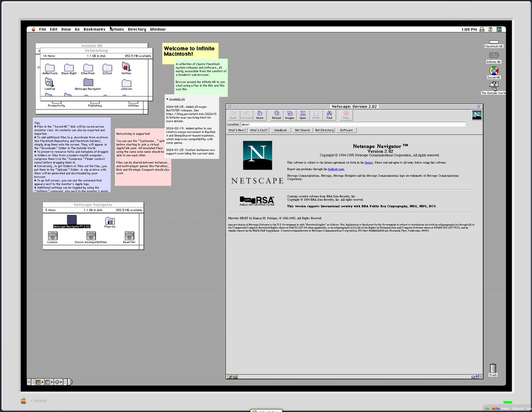Click the Images toolbar button in Netscape
Viewport: 532px width, 412px height.
pyautogui.click(x=289, y=115)
